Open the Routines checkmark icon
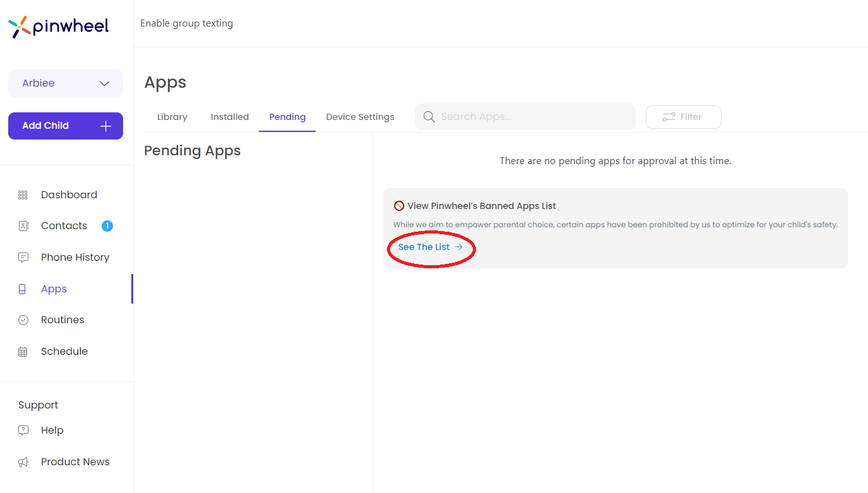 [23, 319]
